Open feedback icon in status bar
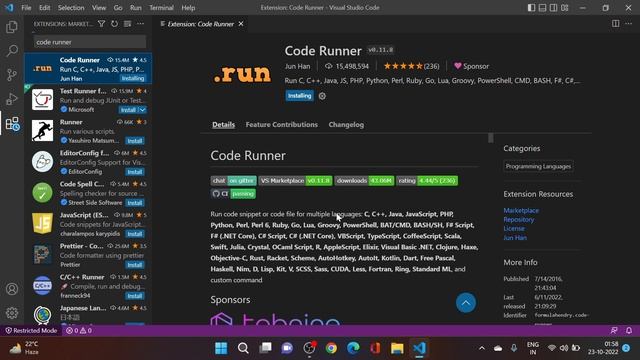Screen dimensions: 640x360 pyautogui.click(x=614, y=331)
